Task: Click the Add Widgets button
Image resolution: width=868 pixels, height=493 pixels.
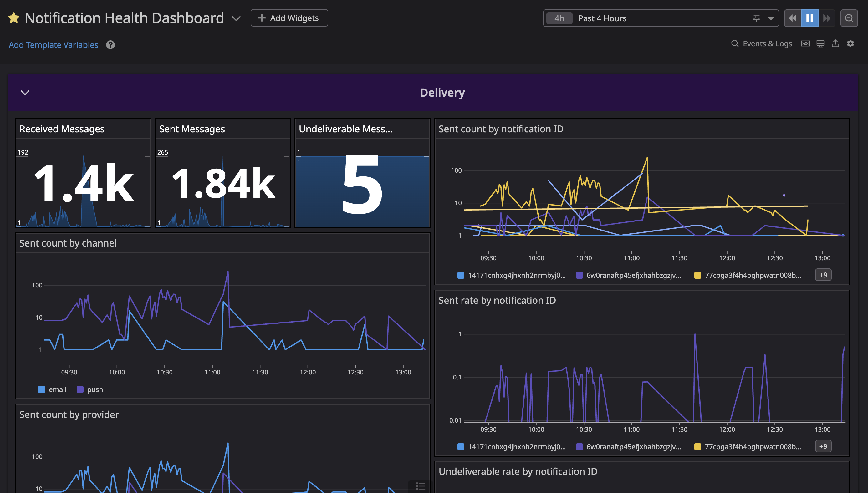Action: coord(289,18)
